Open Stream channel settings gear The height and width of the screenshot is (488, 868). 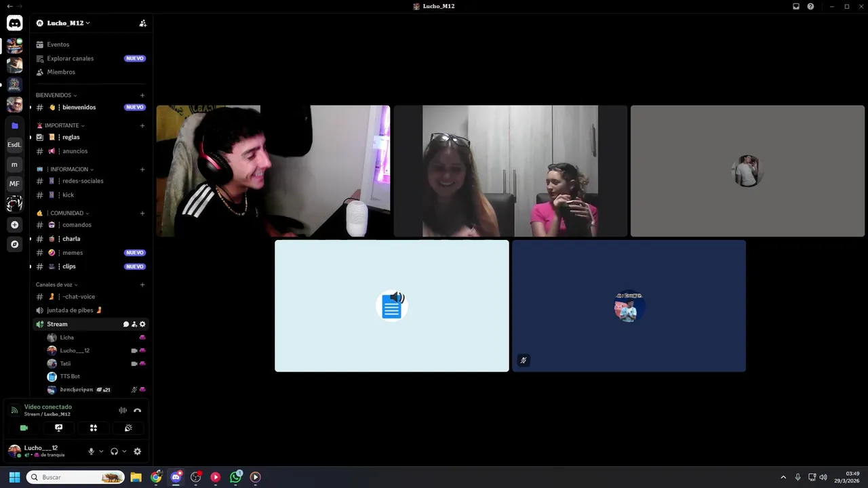pos(142,324)
